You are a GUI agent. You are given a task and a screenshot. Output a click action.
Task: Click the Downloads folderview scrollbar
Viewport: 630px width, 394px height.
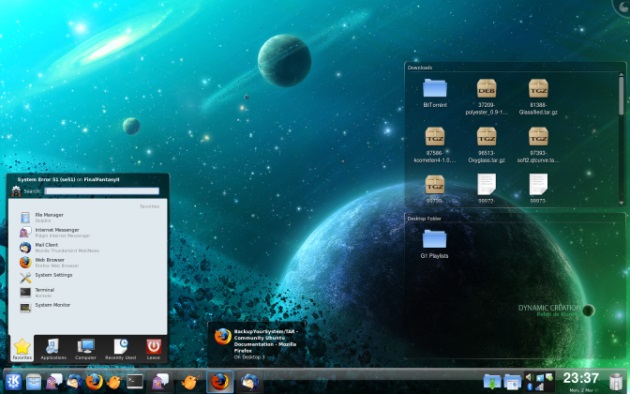[622, 139]
